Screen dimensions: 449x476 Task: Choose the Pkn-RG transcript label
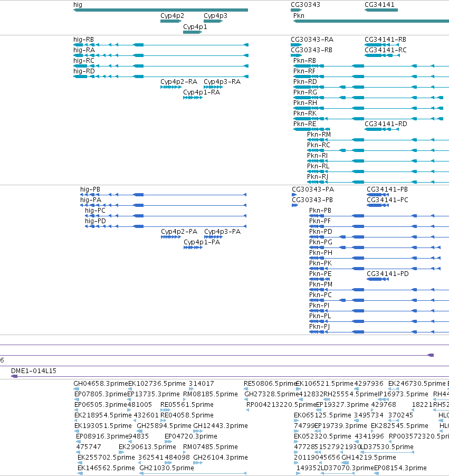[305, 92]
